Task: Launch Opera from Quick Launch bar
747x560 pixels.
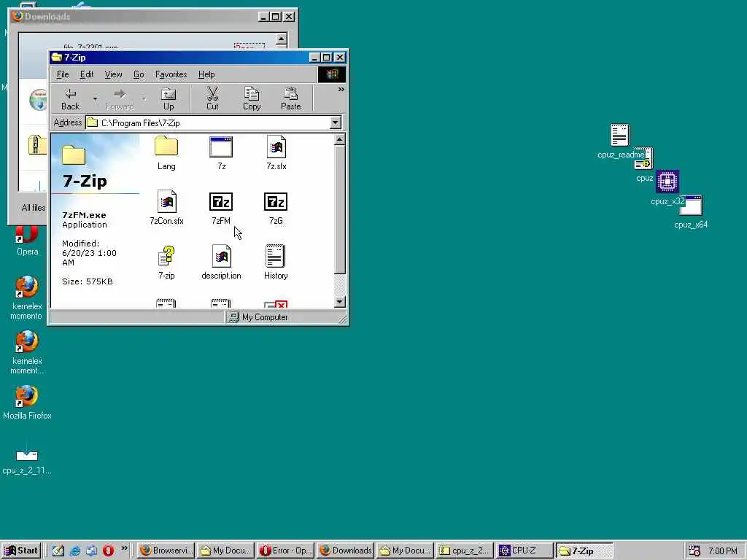Action: (x=108, y=551)
